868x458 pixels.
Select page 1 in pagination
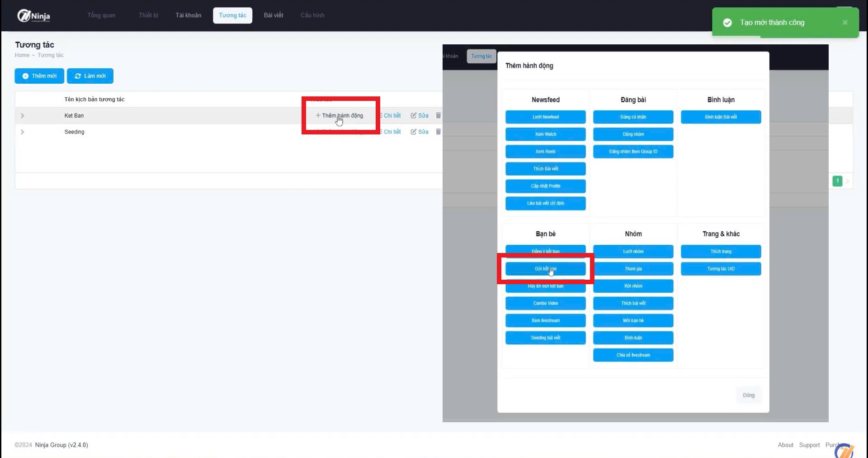(837, 181)
